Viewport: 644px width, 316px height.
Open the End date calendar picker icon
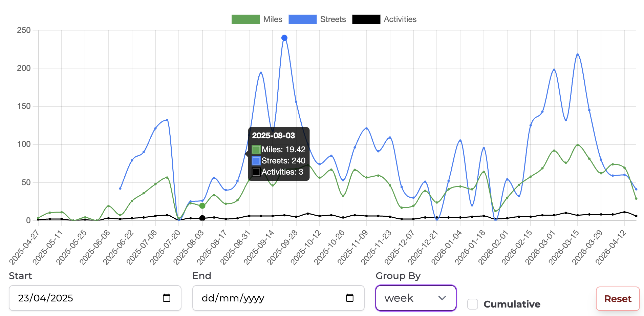tap(350, 298)
